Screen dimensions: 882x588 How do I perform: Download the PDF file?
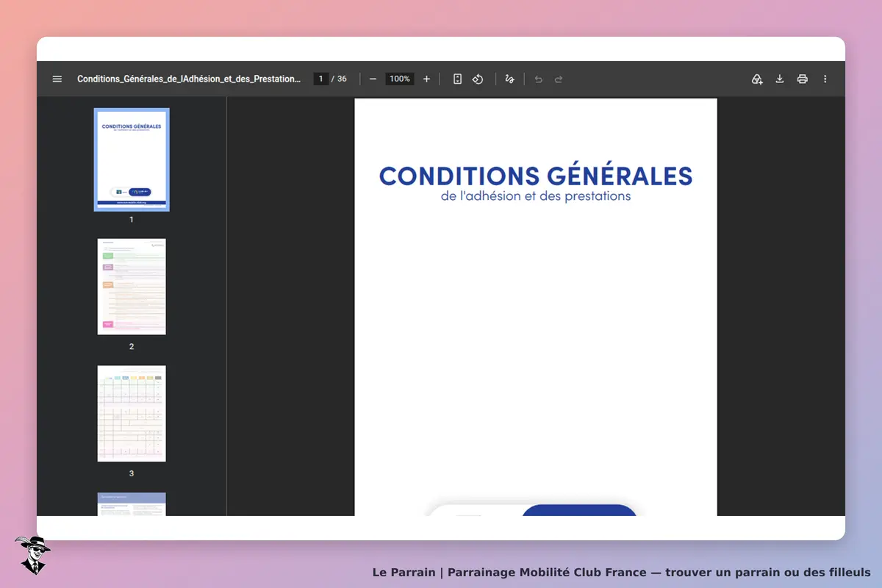(780, 79)
